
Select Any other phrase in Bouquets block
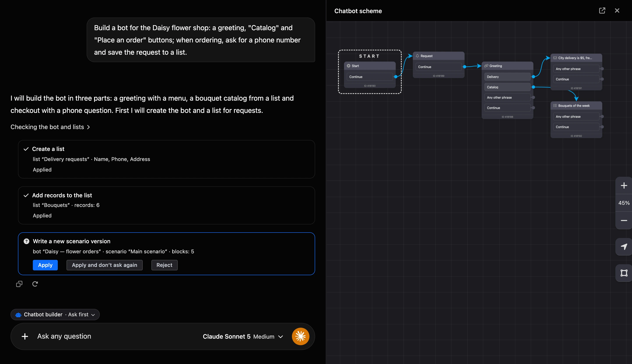coord(576,117)
